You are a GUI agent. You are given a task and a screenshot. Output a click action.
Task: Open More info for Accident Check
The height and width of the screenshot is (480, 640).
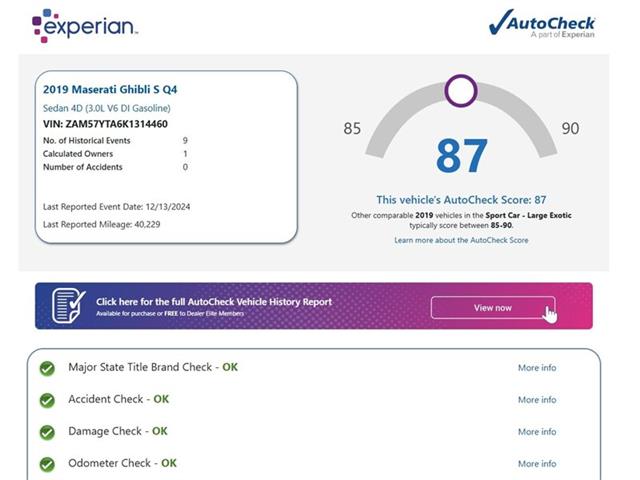537,400
